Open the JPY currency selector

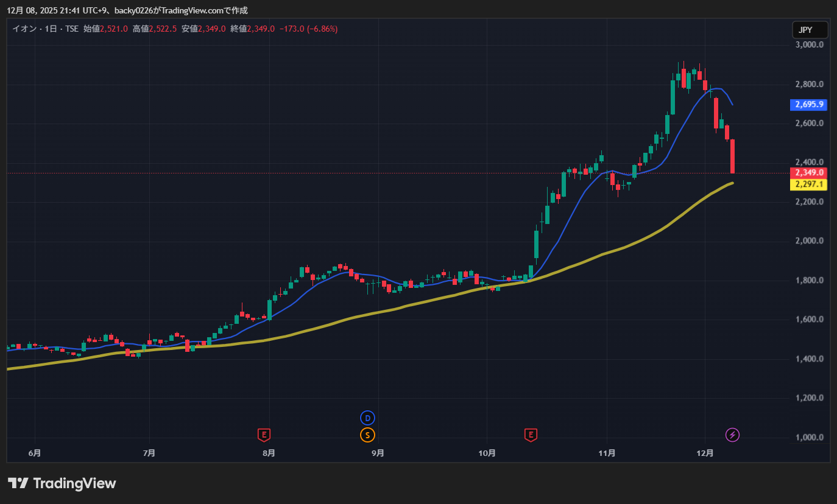tap(810, 29)
